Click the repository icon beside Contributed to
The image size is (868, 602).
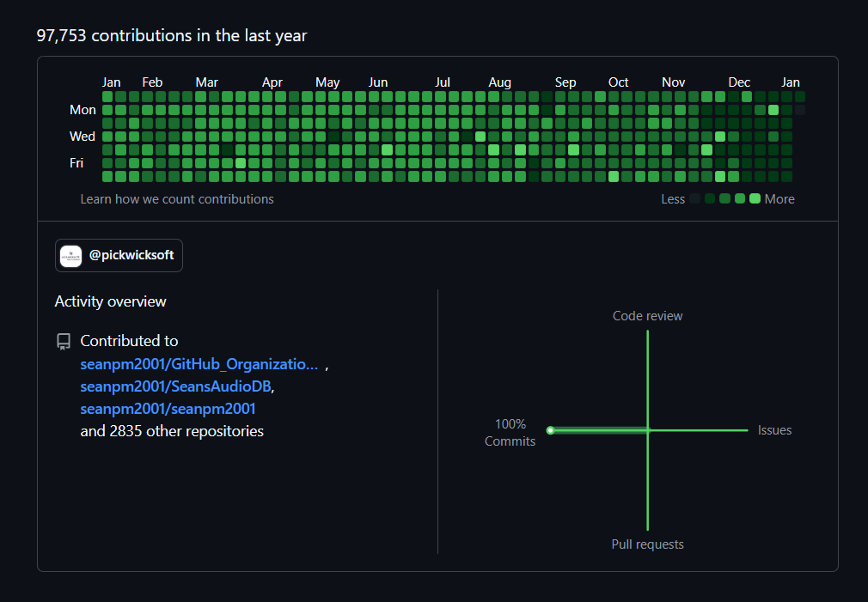pos(64,342)
